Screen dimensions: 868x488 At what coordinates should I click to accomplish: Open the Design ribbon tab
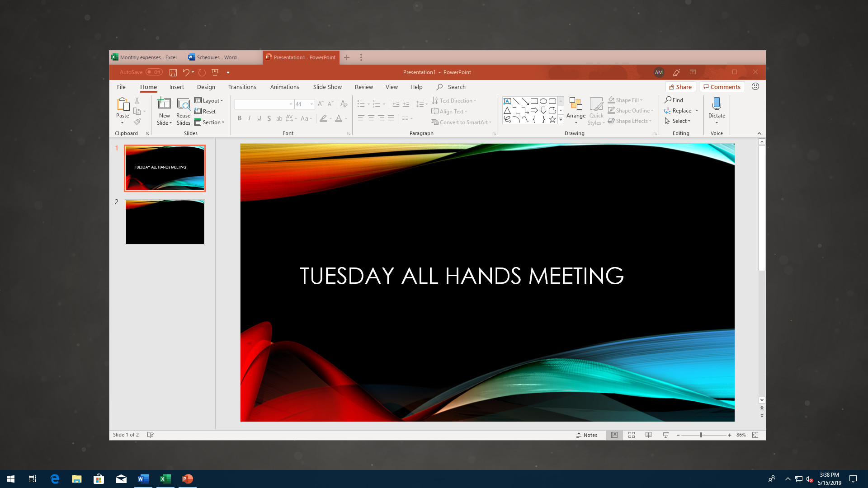pyautogui.click(x=206, y=87)
